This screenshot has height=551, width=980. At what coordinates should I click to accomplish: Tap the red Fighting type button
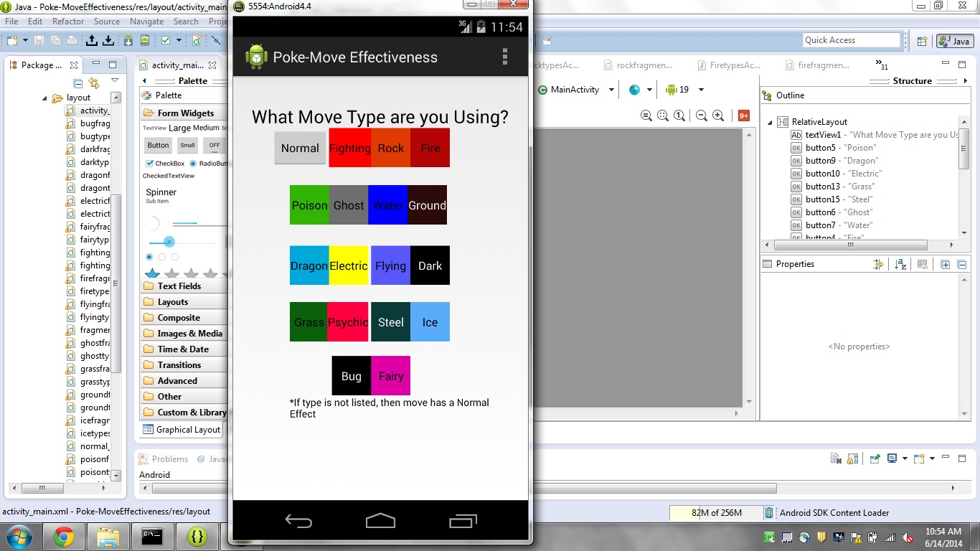(x=350, y=148)
